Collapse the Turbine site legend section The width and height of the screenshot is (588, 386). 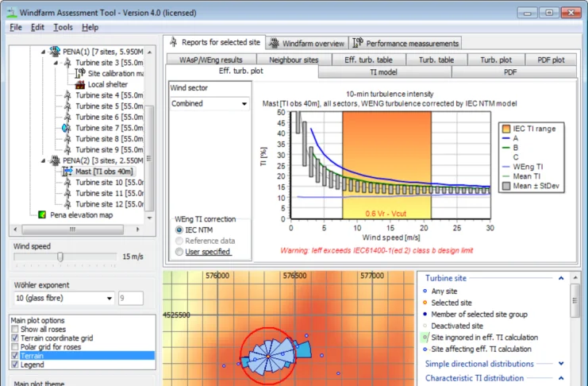click(561, 279)
